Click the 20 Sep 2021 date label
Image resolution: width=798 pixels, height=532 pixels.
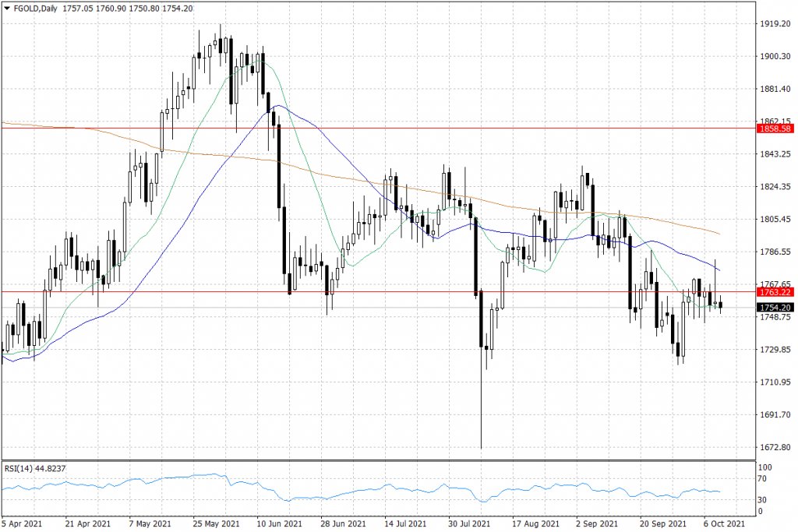click(x=663, y=523)
